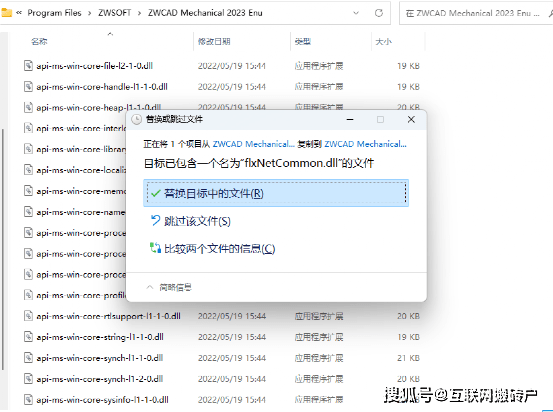Choose the skip this file option
The height and width of the screenshot is (412, 553).
click(x=190, y=221)
